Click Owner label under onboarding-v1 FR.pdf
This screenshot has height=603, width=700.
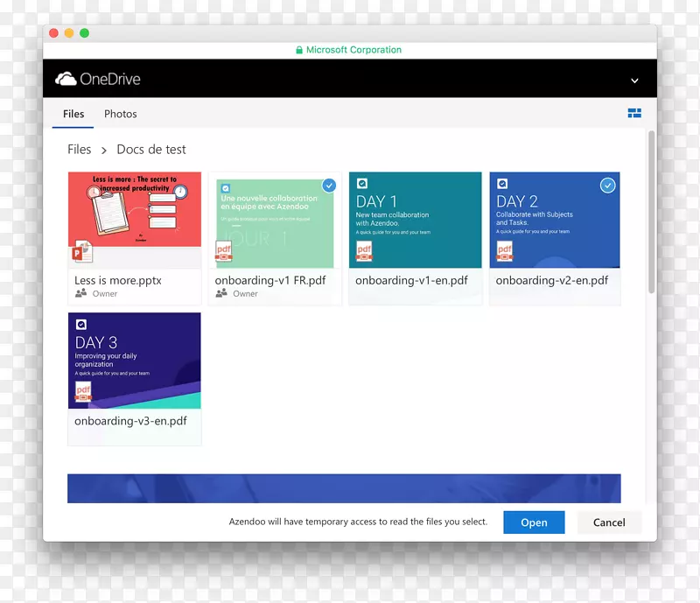246,293
